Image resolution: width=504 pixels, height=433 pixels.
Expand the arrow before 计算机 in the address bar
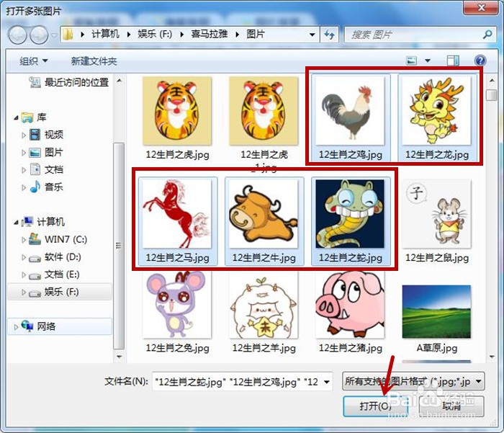point(83,34)
